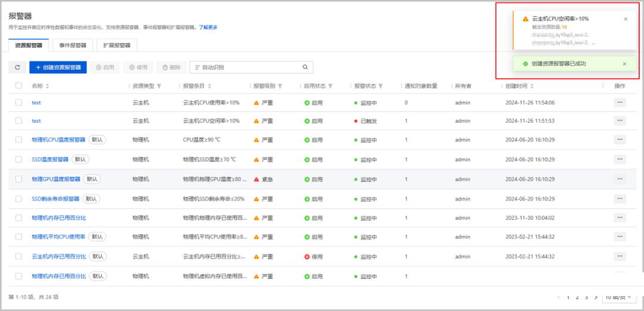Check the box for 物理机CPU温度报警器 row
This screenshot has width=644, height=311.
click(x=18, y=140)
